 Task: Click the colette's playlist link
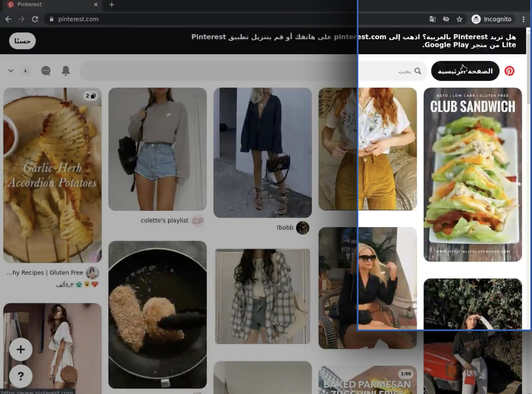pos(165,221)
